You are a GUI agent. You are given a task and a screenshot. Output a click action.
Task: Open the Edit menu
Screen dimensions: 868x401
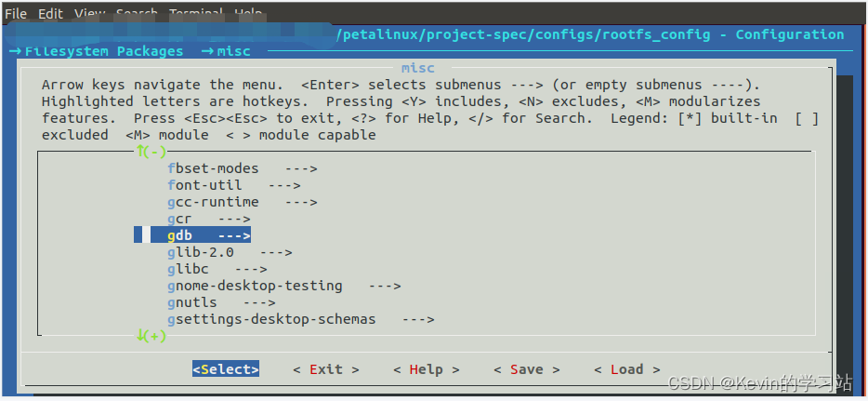(51, 13)
